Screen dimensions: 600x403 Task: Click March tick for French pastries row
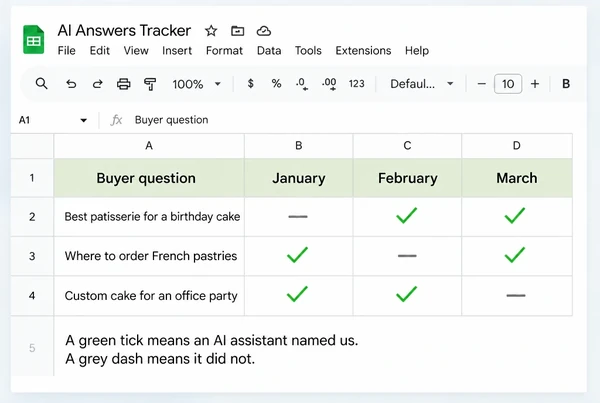coord(517,256)
